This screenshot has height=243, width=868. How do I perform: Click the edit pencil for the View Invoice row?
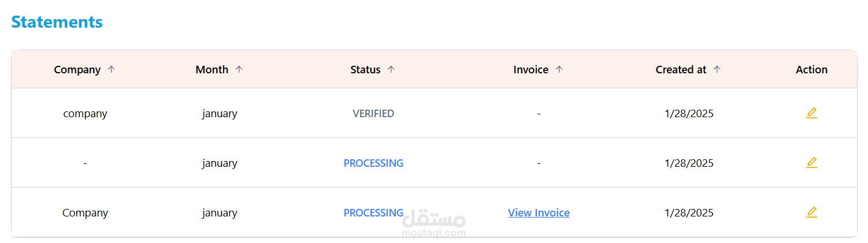pyautogui.click(x=811, y=212)
